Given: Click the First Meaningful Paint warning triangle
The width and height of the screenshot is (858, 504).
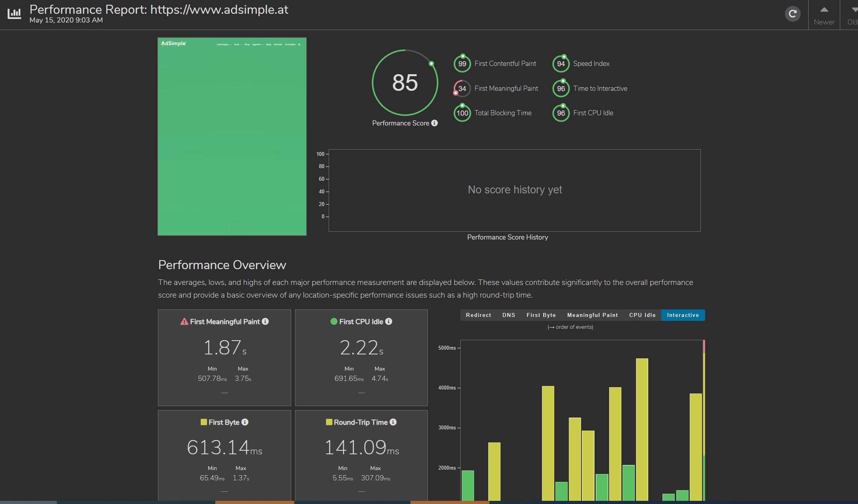Looking at the screenshot, I should click(184, 322).
